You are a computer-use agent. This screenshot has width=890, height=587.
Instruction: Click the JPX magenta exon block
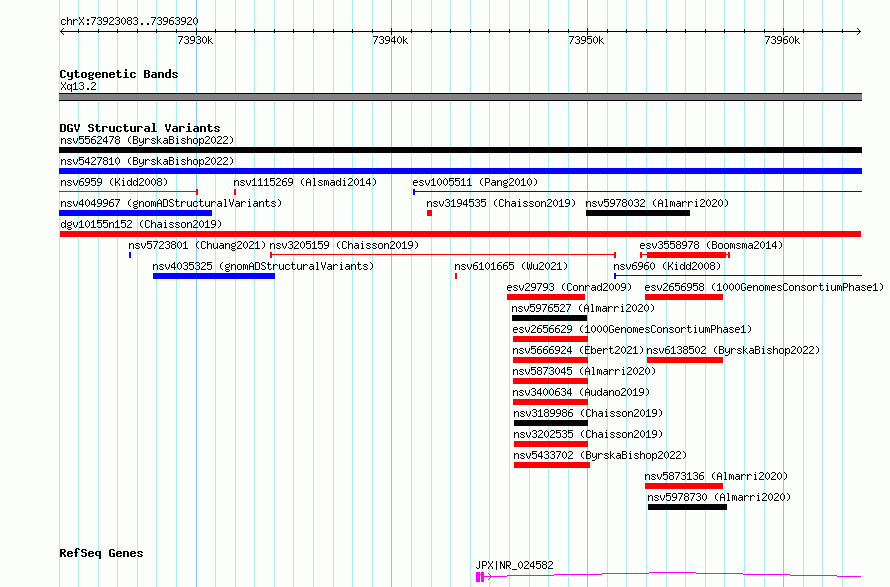pos(480,577)
